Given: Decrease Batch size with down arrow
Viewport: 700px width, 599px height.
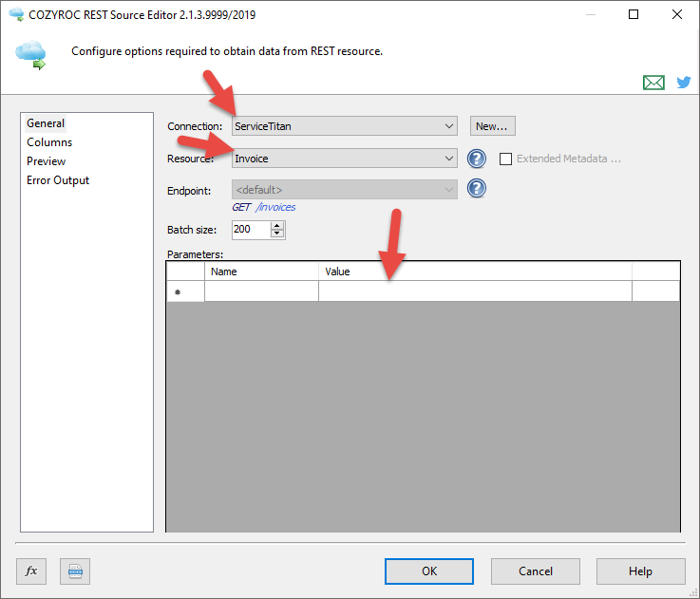Looking at the screenshot, I should coord(277,234).
